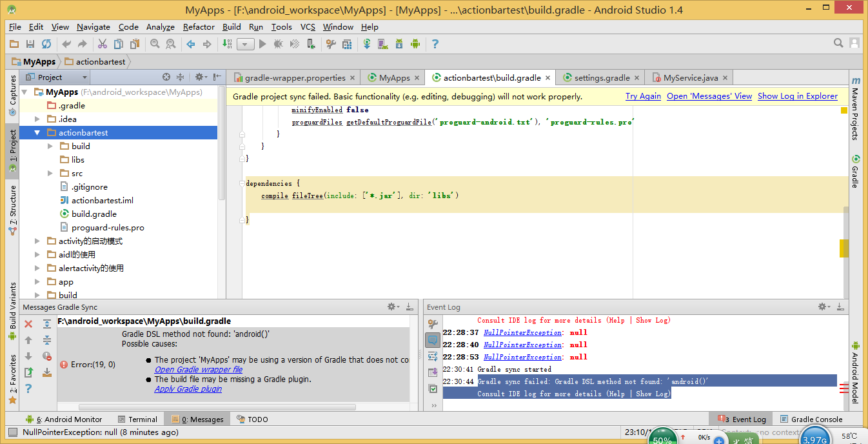Click the Try Again link
This screenshot has height=444, width=868.
pyautogui.click(x=643, y=96)
